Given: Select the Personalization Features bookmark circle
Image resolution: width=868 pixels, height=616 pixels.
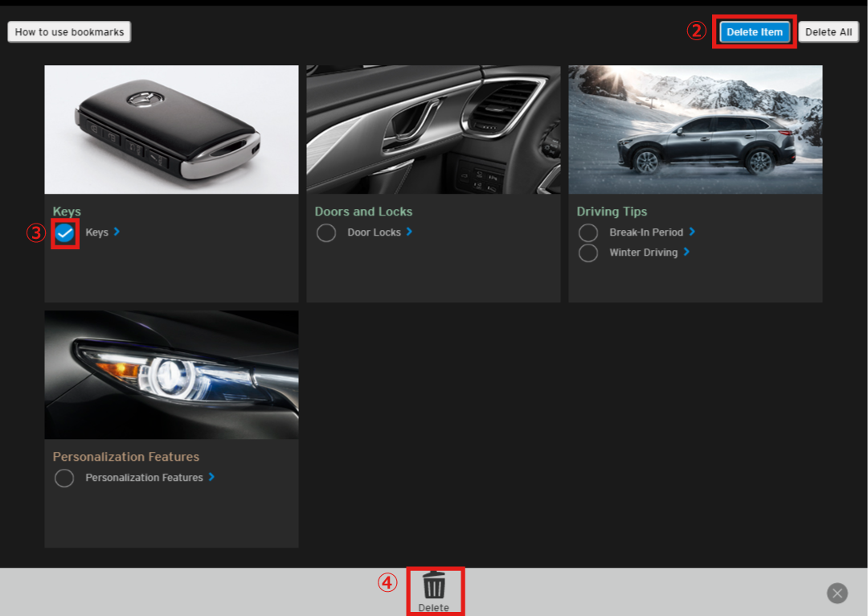Looking at the screenshot, I should coord(64,478).
